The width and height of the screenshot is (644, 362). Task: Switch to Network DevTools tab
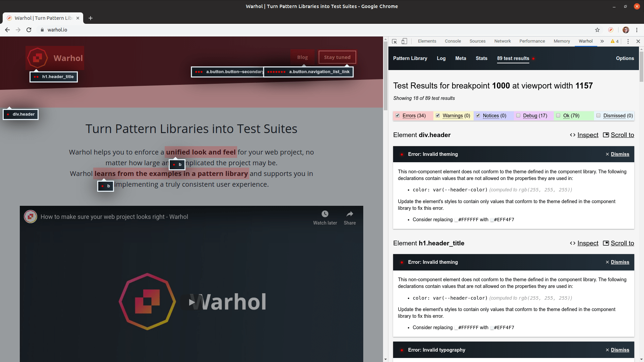502,41
